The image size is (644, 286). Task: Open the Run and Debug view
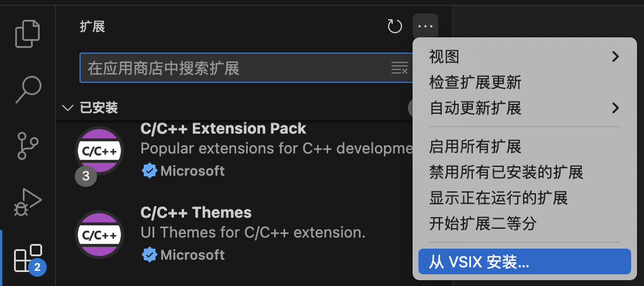[x=28, y=201]
